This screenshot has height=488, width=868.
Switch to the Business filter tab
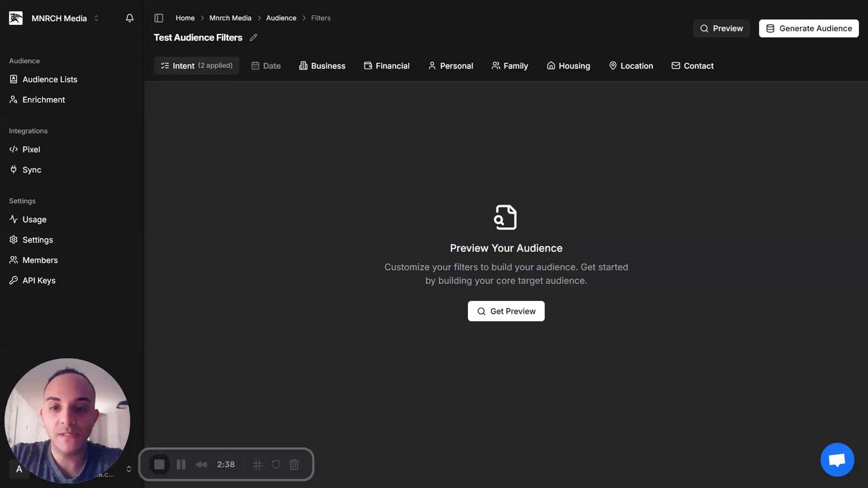322,66
